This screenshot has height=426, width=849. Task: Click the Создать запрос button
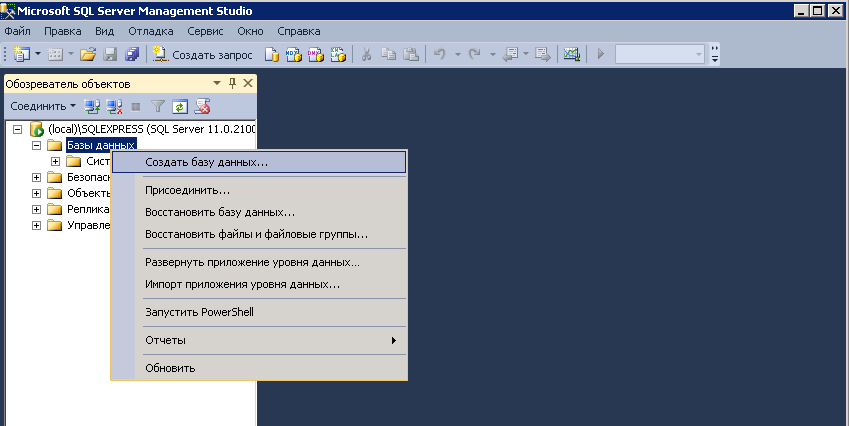(203, 55)
